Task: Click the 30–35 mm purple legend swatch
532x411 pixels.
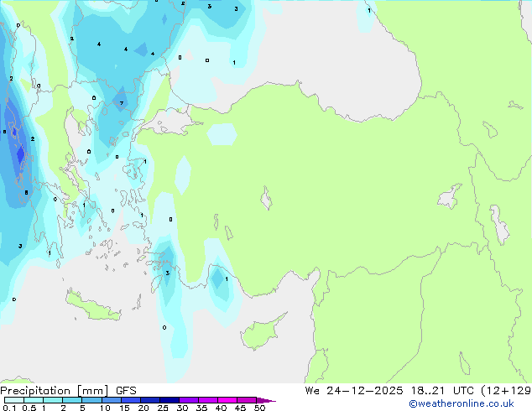Action: (x=188, y=400)
